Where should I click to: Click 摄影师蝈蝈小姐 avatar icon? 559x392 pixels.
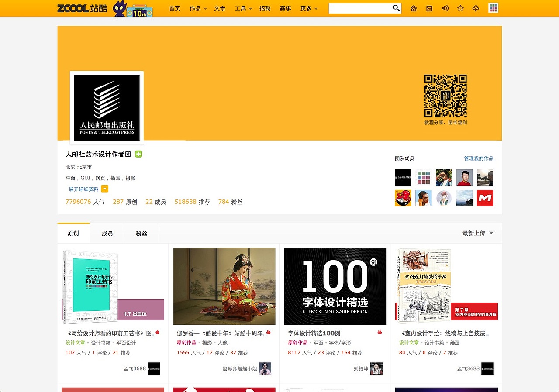click(x=265, y=368)
